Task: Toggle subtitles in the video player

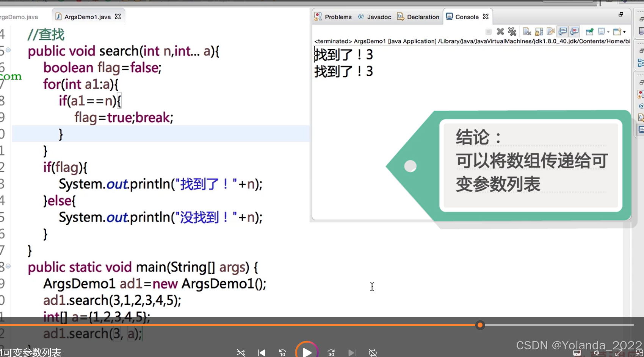Action: [577, 353]
